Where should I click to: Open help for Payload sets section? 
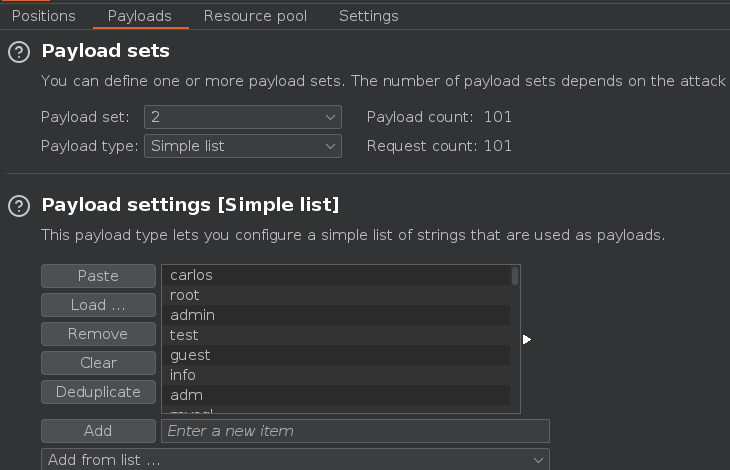point(18,51)
